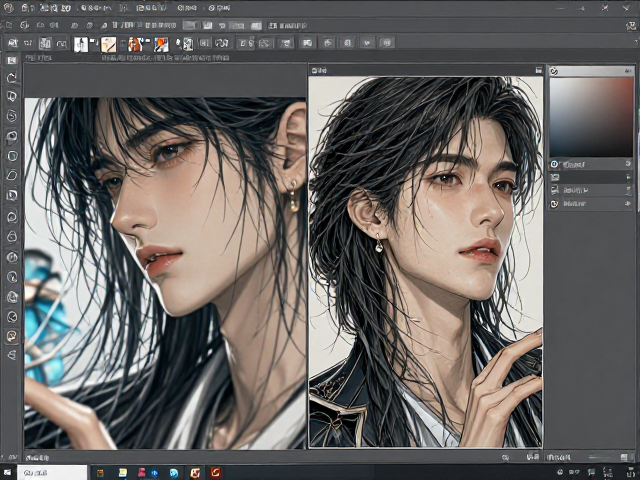This screenshot has height=480, width=640.
Task: Select the dark highlighted row with envelope icon
Action: tap(591, 177)
